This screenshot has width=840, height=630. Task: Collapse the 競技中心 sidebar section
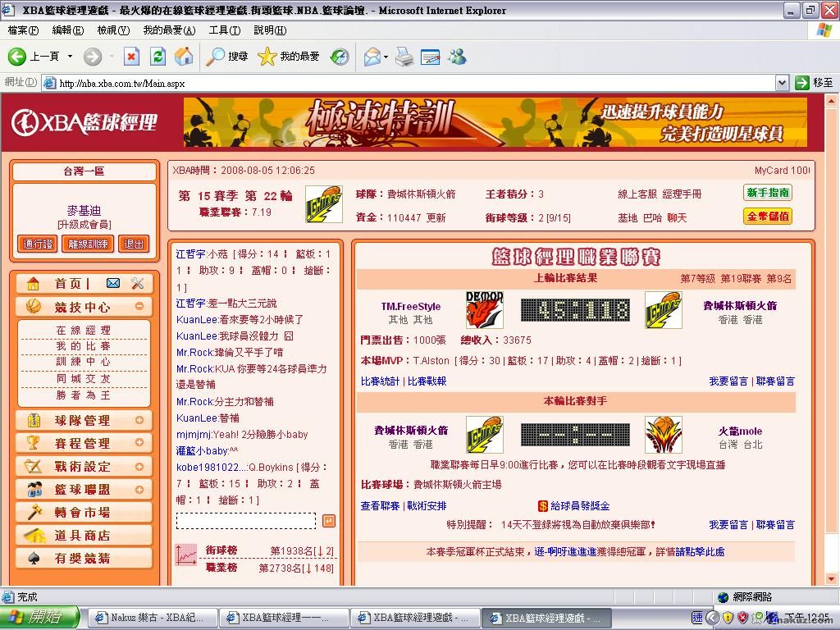tap(139, 307)
